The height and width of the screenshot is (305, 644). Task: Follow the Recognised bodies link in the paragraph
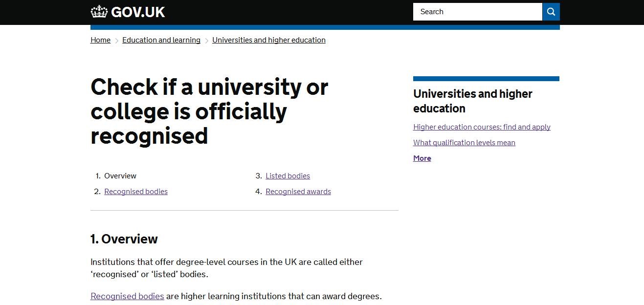[127, 296]
